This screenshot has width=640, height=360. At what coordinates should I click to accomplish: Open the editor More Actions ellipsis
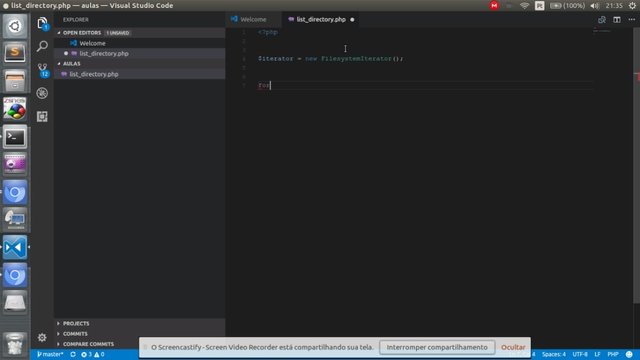631,20
